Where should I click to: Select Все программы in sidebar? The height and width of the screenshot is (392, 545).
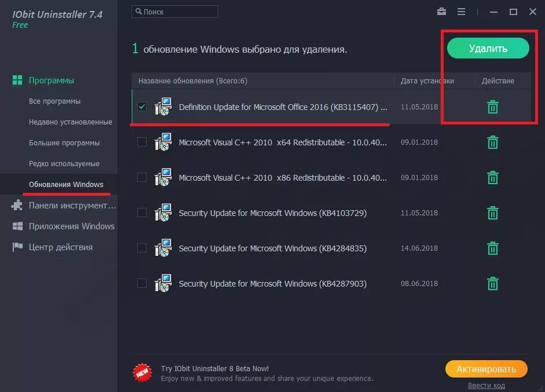(x=54, y=101)
